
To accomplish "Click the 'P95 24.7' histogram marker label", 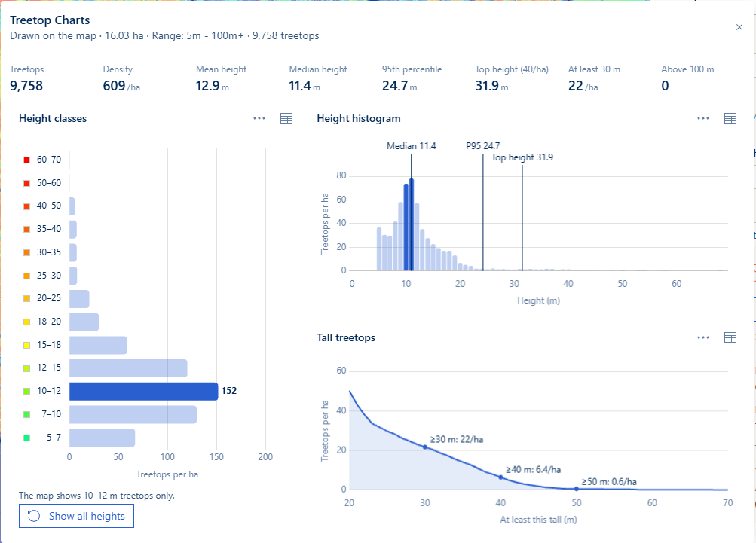I will point(482,146).
